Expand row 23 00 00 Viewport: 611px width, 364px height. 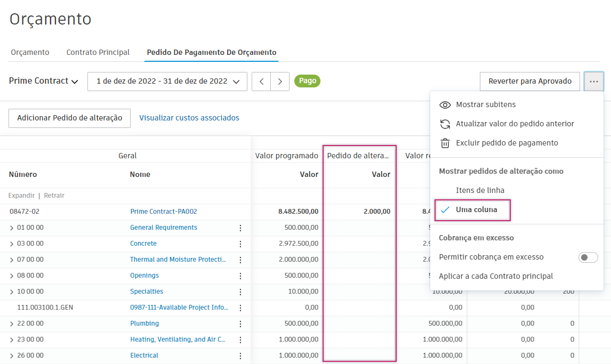pyautogui.click(x=11, y=339)
